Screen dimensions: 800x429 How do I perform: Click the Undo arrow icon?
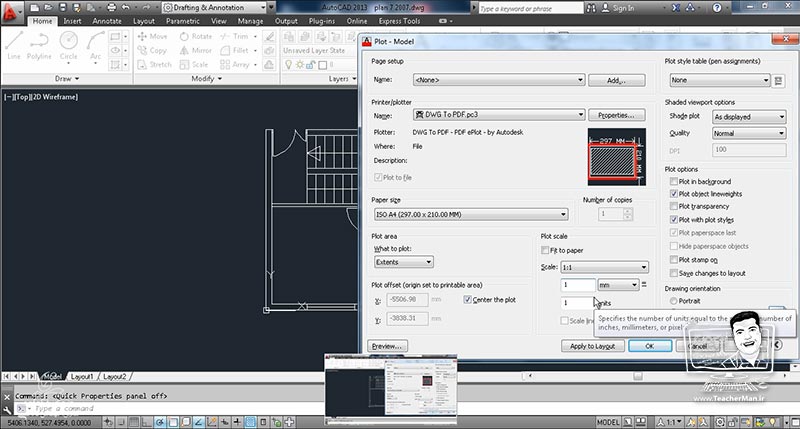(126, 8)
